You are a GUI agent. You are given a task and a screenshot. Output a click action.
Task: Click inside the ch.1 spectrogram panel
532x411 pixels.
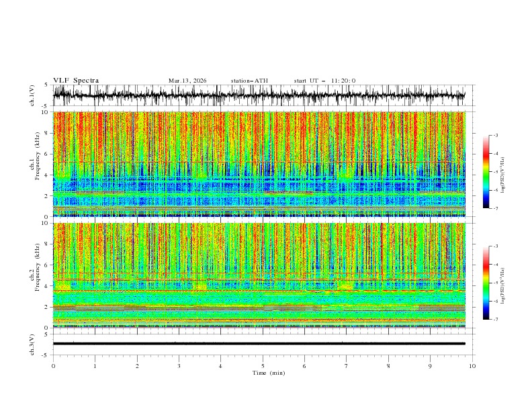click(x=259, y=164)
